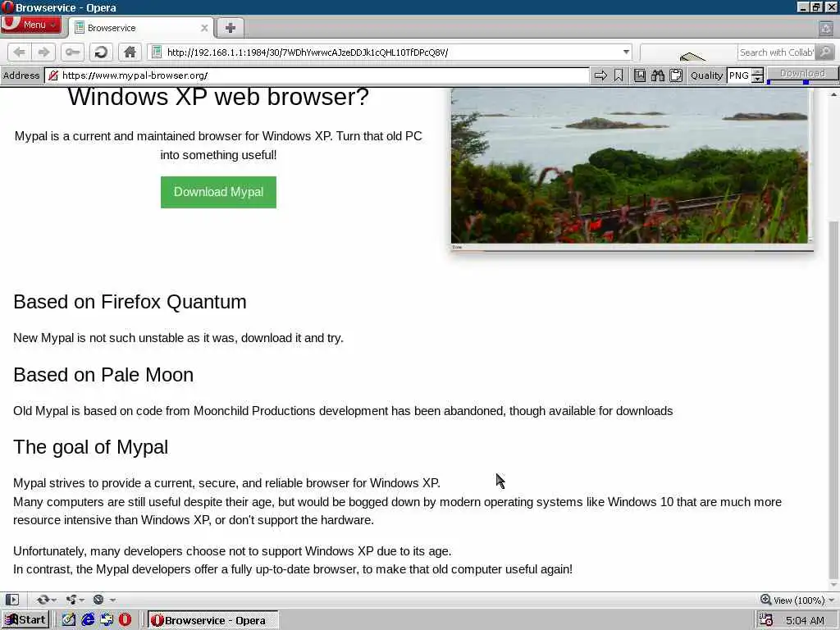Viewport: 840px width, 630px height.
Task: Open the Browservice bookmarks list icon
Action: point(640,75)
